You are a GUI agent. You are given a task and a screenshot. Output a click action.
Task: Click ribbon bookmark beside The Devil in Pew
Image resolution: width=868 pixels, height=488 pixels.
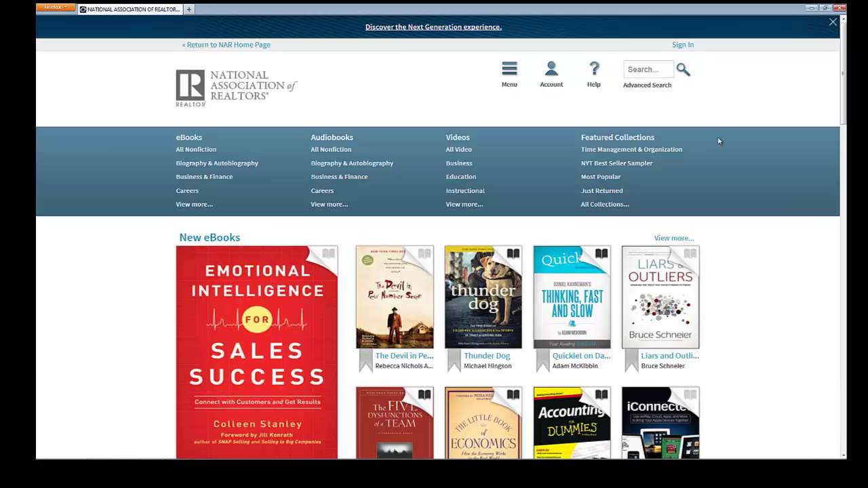[x=366, y=361]
